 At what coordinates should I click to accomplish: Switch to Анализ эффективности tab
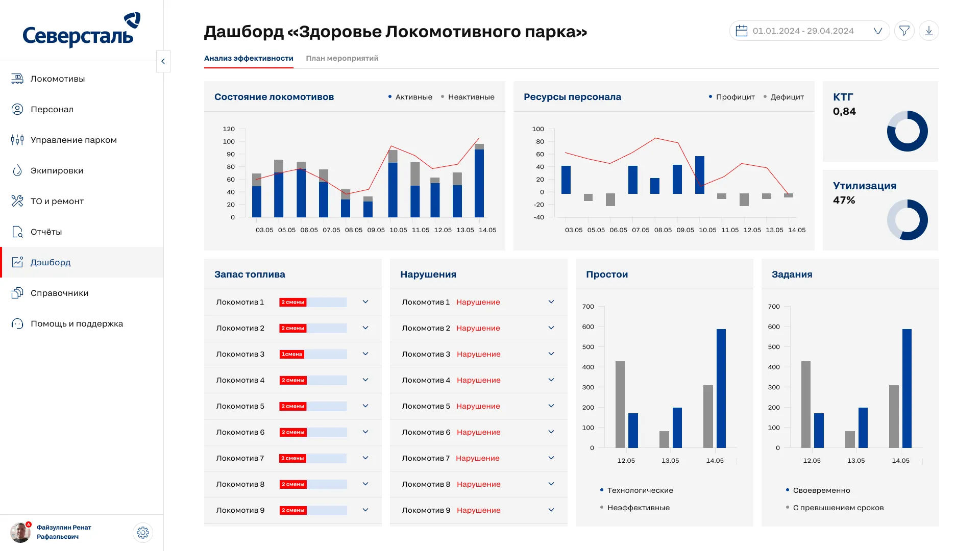(x=249, y=58)
